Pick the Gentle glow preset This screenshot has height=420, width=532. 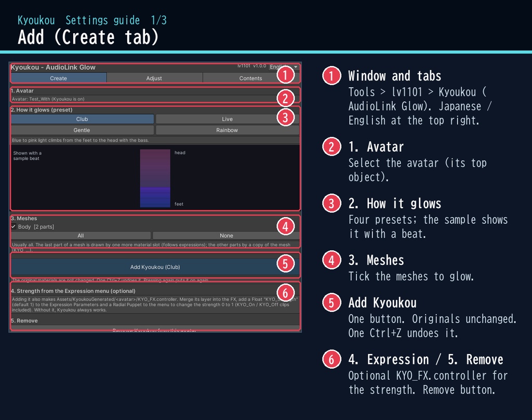point(82,130)
